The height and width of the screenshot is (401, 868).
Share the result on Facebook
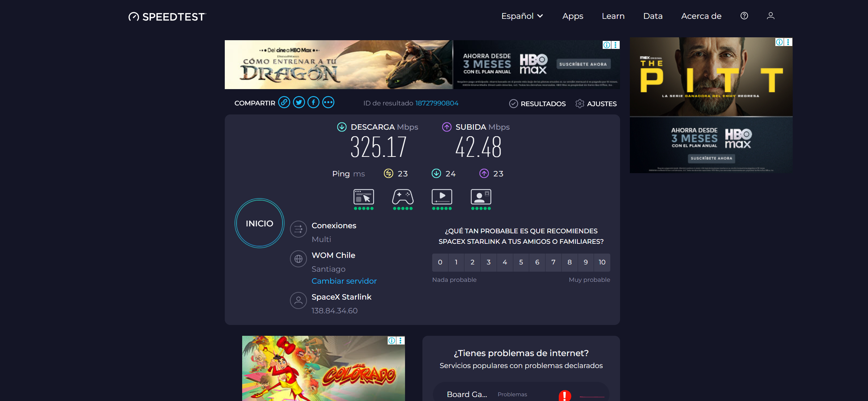coord(313,103)
